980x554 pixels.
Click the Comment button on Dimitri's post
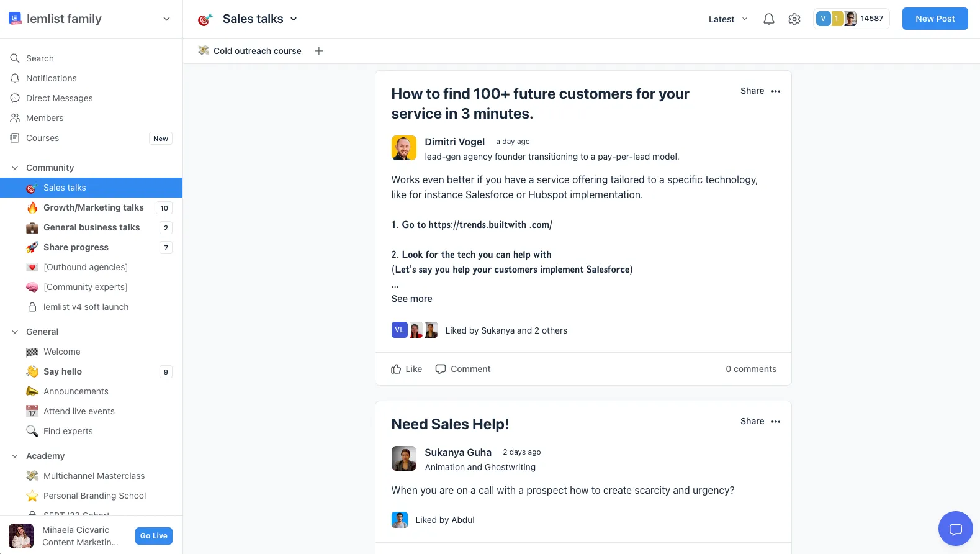[x=463, y=369]
